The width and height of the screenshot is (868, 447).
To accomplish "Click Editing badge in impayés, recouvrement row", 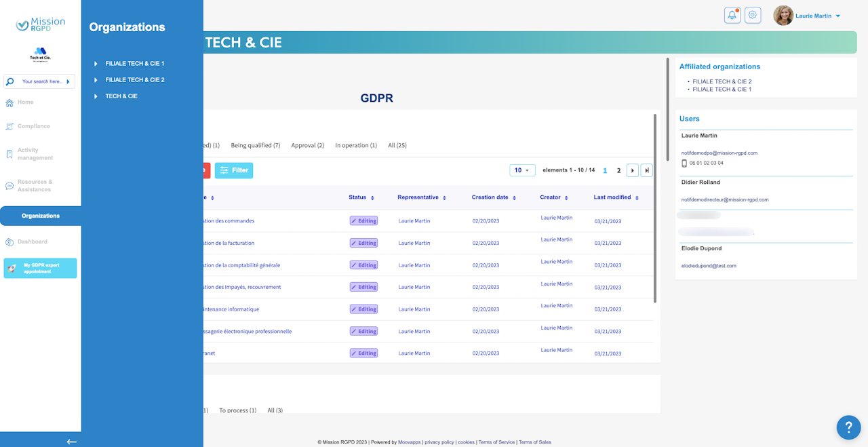I will [363, 287].
